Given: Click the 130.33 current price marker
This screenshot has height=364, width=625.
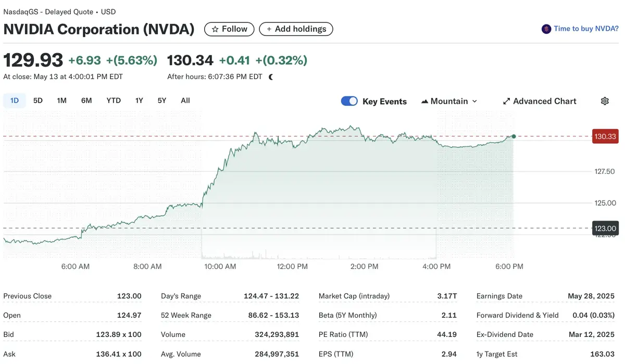Looking at the screenshot, I should (605, 136).
